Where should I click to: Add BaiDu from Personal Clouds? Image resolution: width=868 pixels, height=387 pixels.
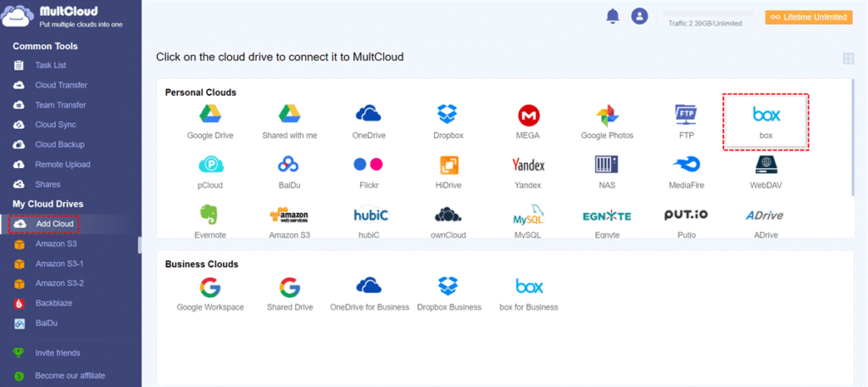click(x=290, y=172)
